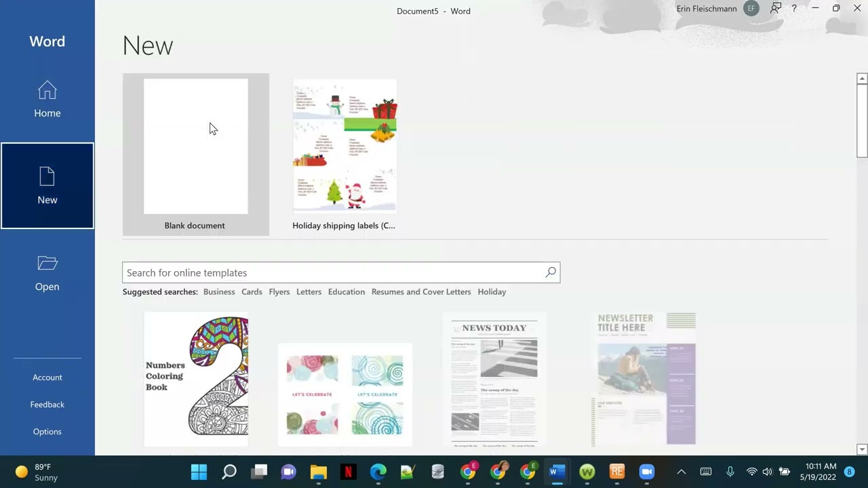Image resolution: width=868 pixels, height=488 pixels.
Task: Open Wi-Fi network settings tray icon
Action: (751, 472)
